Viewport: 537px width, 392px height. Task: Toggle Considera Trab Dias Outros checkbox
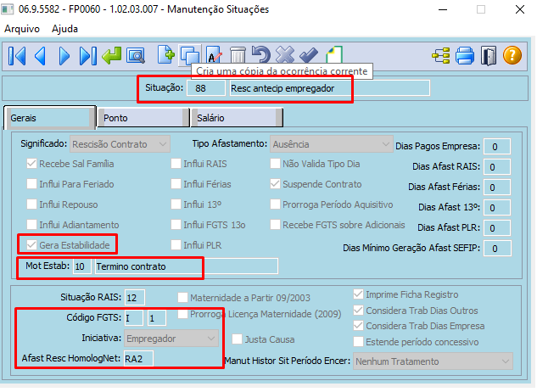358,310
